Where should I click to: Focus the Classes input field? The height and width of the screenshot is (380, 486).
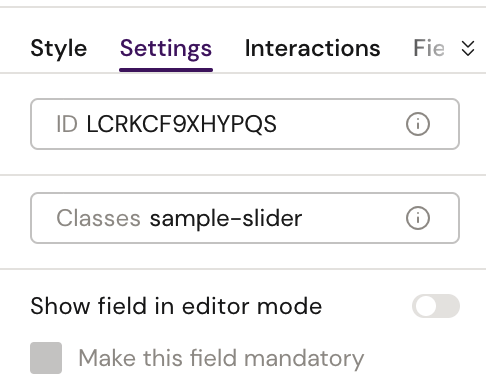[x=245, y=218]
